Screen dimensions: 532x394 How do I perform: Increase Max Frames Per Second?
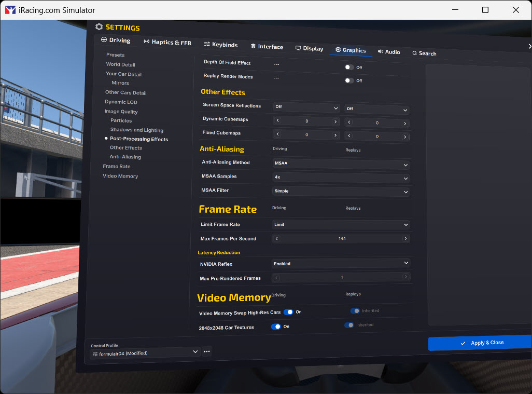click(406, 238)
